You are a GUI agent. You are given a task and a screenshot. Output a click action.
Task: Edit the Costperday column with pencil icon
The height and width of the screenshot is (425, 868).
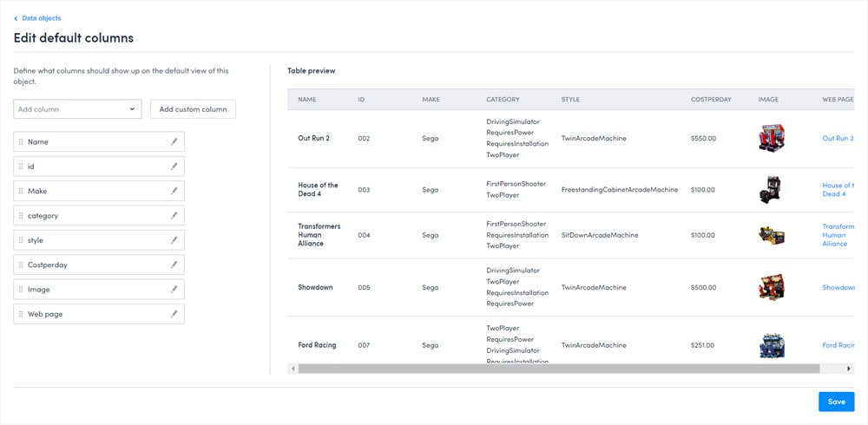tap(174, 265)
